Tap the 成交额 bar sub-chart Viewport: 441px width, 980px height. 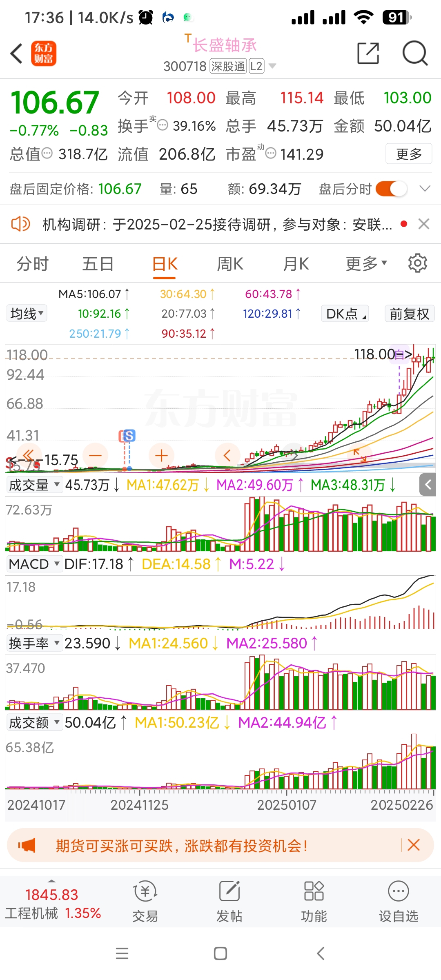coord(220,761)
